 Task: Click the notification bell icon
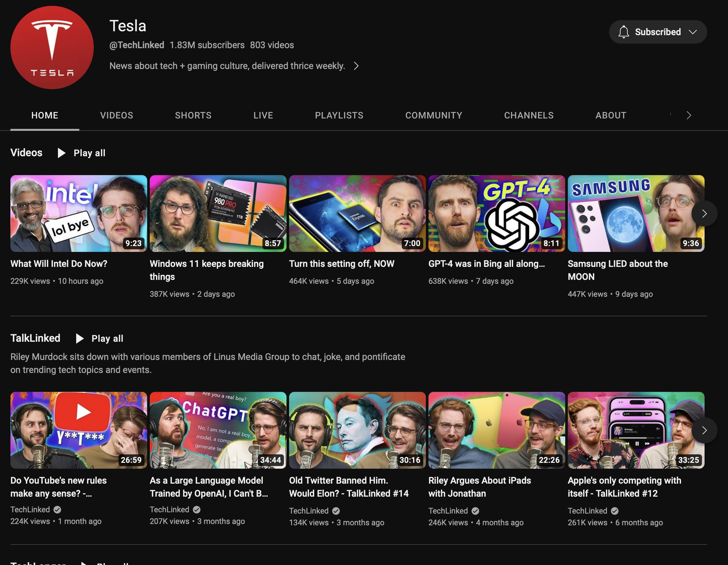pos(623,32)
